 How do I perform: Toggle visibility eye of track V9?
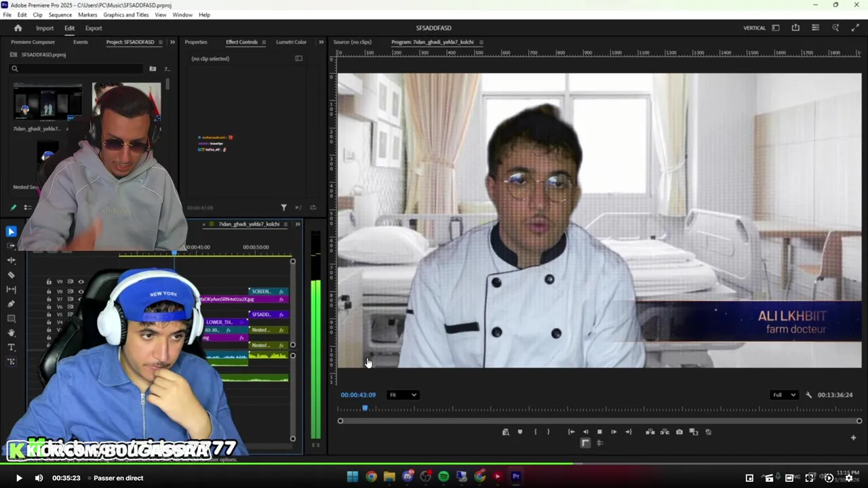pos(81,282)
